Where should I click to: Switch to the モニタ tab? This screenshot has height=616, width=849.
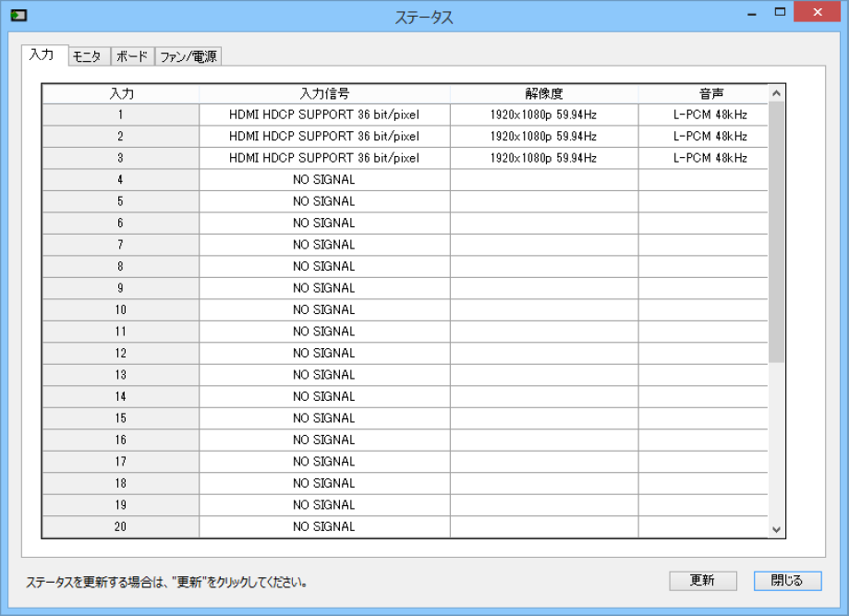coord(87,56)
